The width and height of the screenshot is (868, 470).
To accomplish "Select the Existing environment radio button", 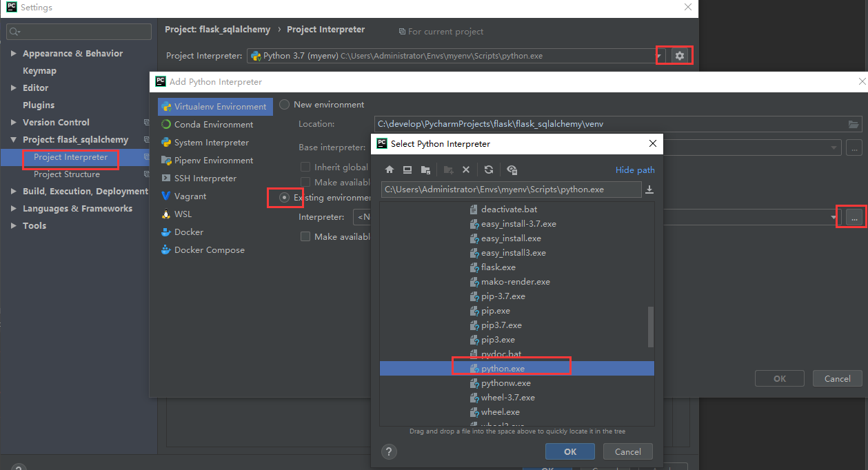I will coord(284,198).
